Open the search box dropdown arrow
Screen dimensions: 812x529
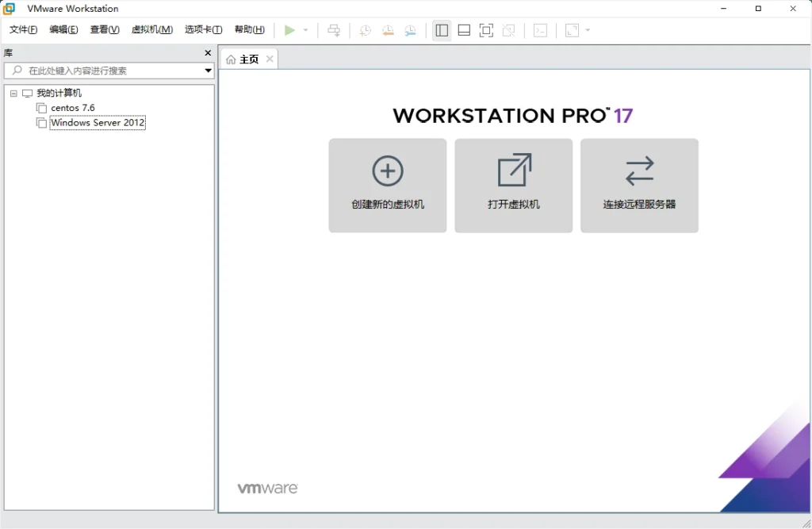pyautogui.click(x=207, y=70)
